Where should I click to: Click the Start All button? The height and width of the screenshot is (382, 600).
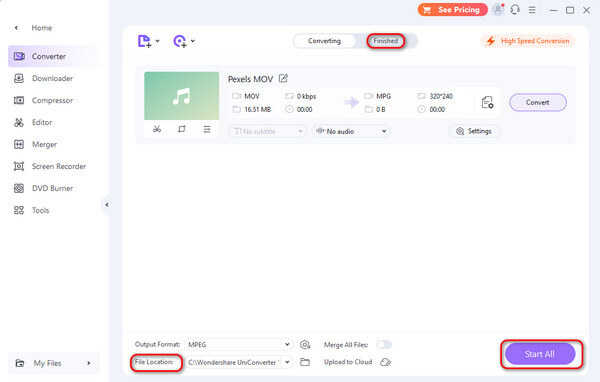pyautogui.click(x=540, y=354)
